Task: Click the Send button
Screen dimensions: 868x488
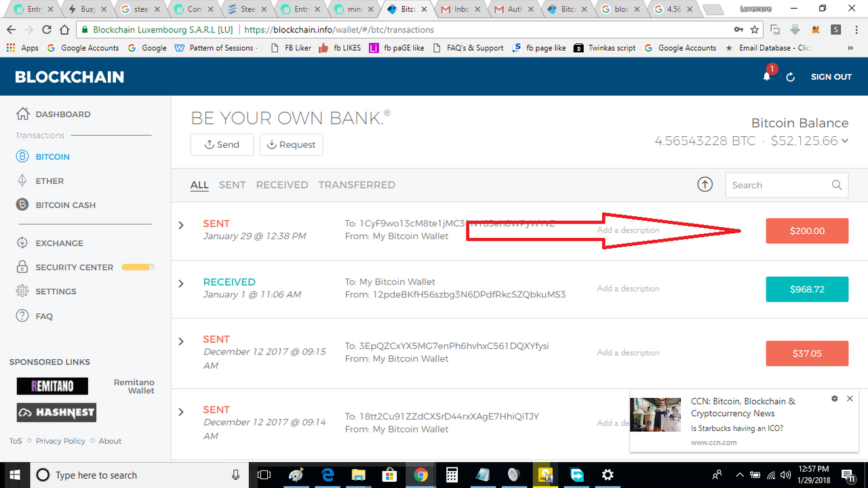Action: (222, 144)
